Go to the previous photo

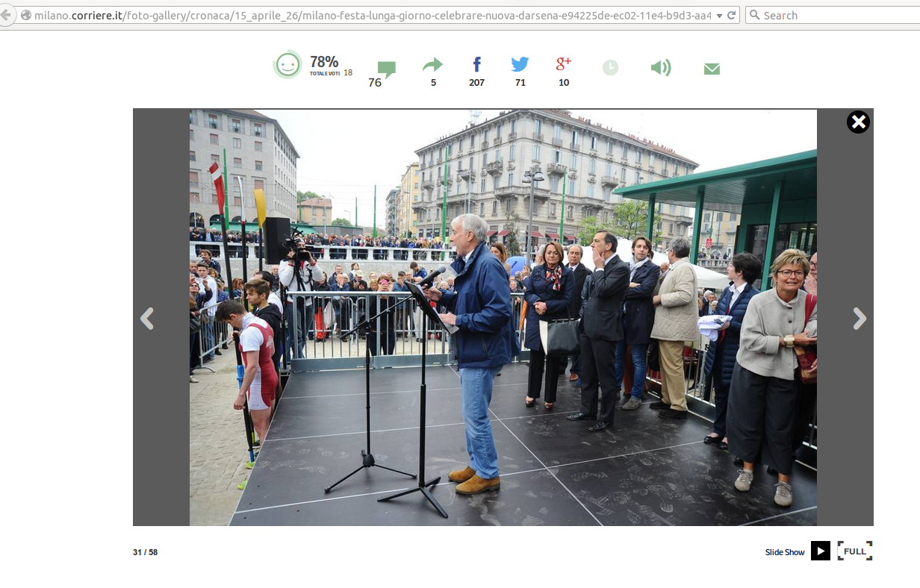click(x=147, y=319)
